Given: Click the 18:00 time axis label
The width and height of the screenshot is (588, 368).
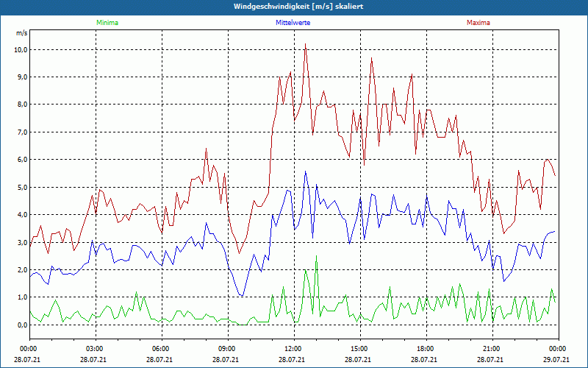Looking at the screenshot, I should pyautogui.click(x=425, y=349).
